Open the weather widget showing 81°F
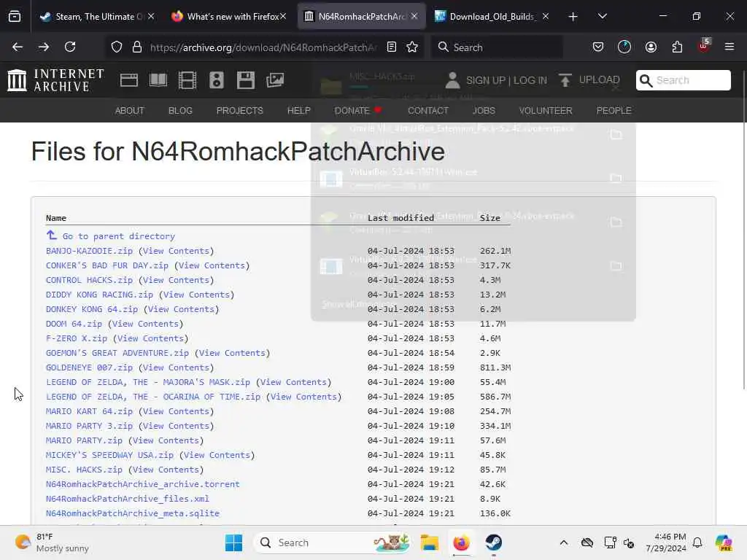The height and width of the screenshot is (560, 747). (x=53, y=542)
